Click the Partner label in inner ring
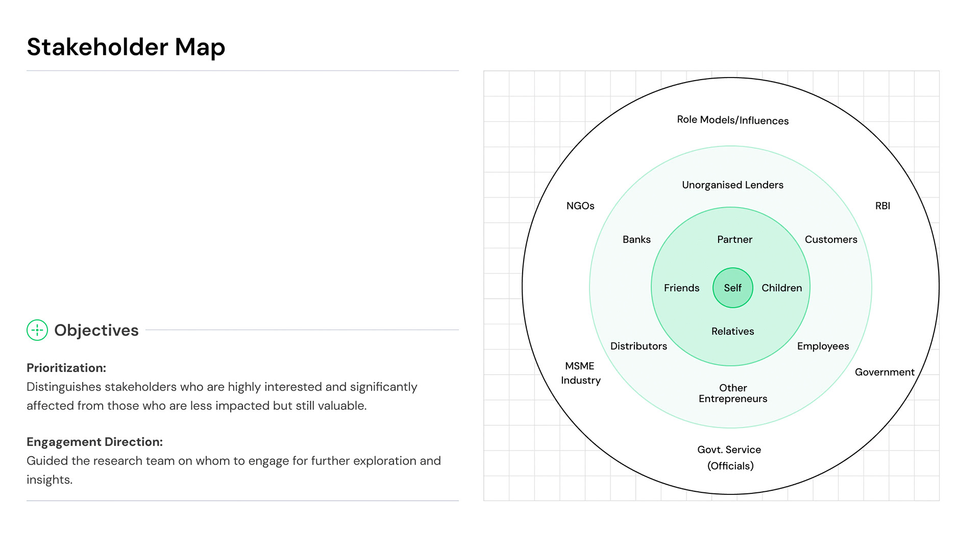 point(734,239)
